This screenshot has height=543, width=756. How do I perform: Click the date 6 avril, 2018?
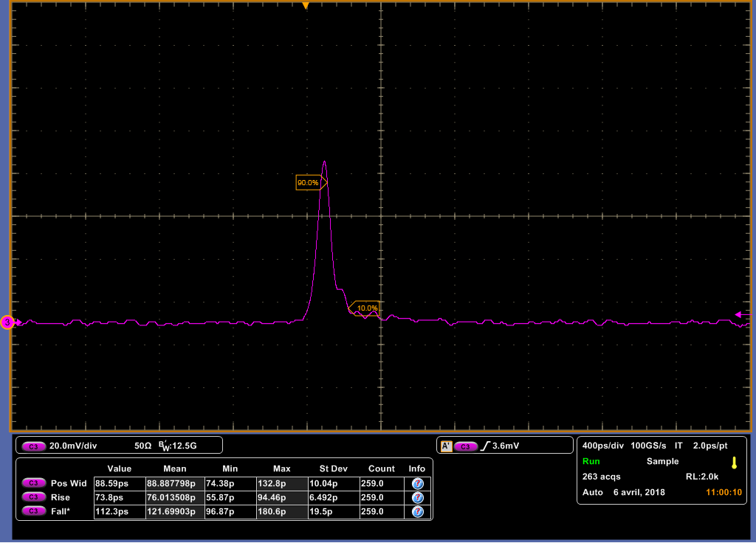click(639, 492)
